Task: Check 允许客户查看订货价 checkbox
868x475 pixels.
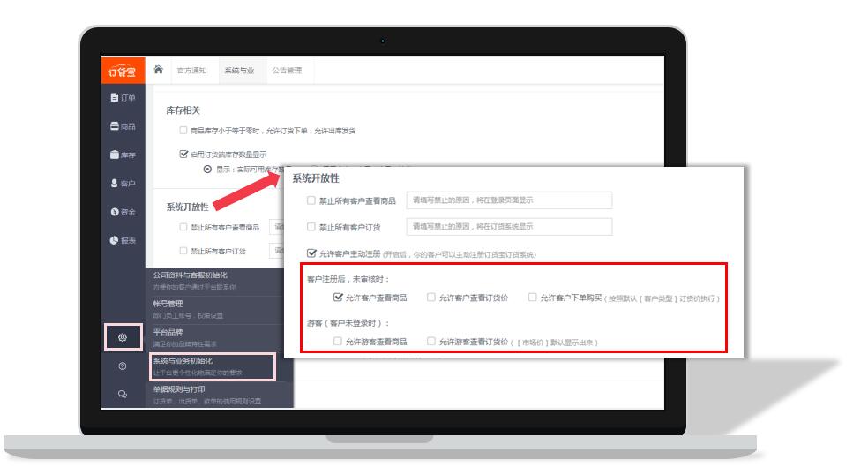Action: point(430,297)
